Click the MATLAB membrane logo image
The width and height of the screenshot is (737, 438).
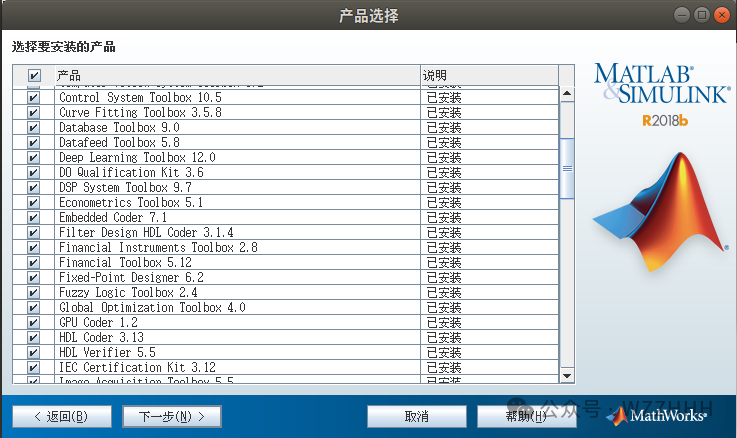coord(662,212)
